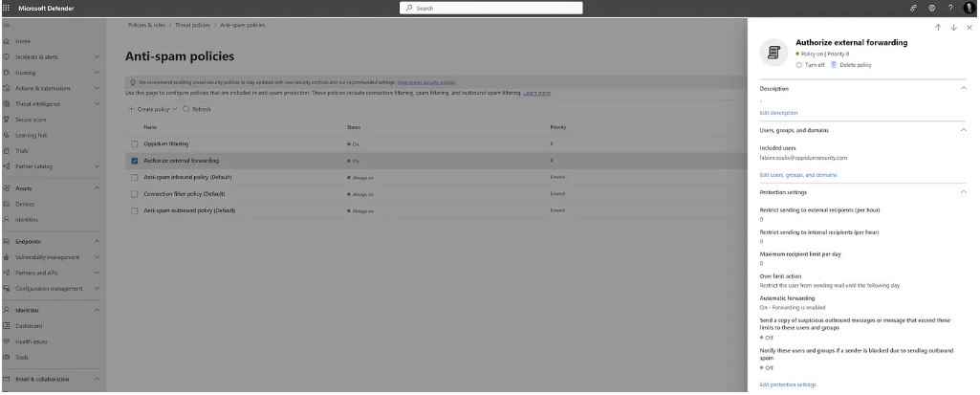The height and width of the screenshot is (395, 980).
Task: Open the app launcher waffle icon
Action: (x=7, y=8)
